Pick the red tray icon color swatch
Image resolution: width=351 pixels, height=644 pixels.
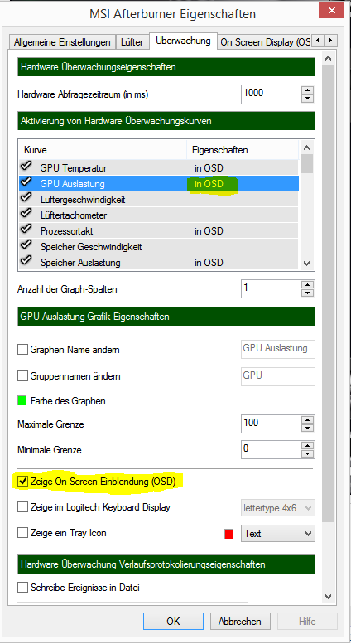[229, 534]
